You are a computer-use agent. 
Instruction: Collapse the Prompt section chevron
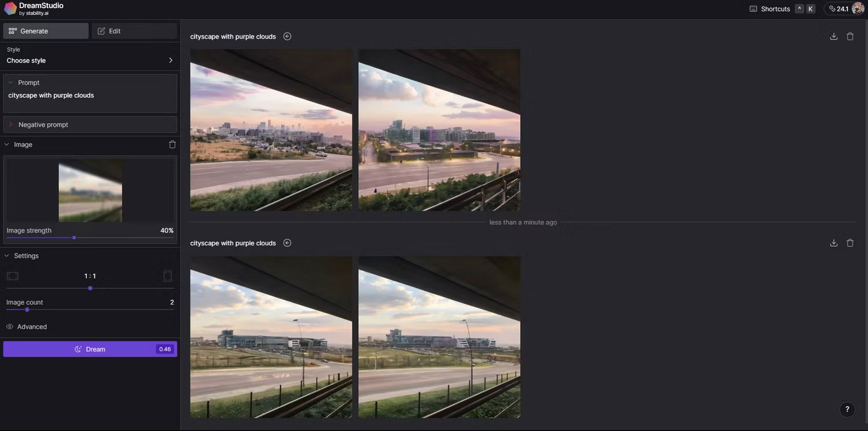click(x=10, y=82)
